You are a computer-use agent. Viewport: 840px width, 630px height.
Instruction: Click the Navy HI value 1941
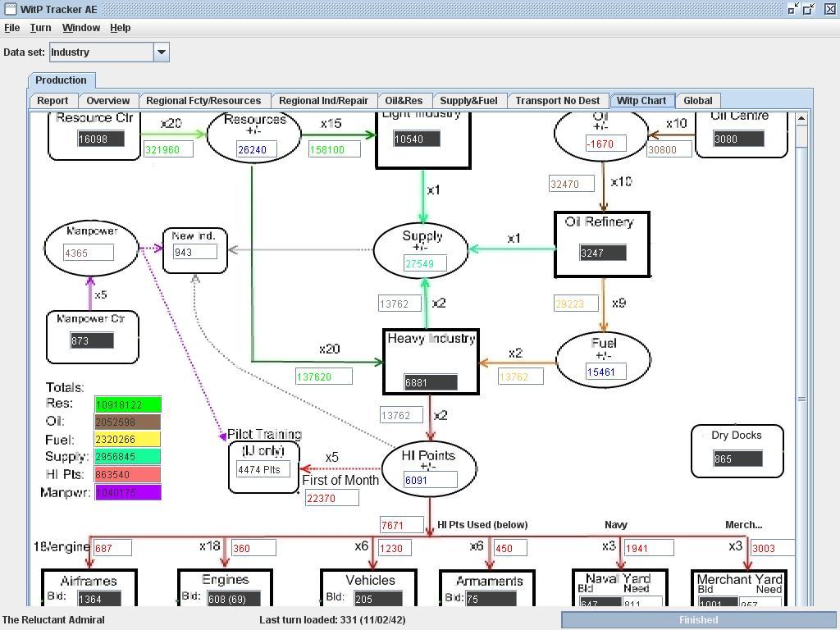click(x=649, y=547)
